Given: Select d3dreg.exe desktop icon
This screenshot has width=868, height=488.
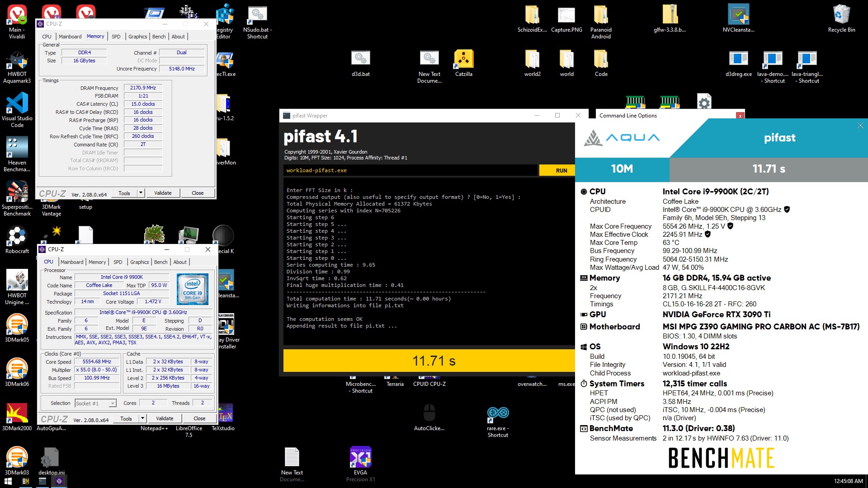Looking at the screenshot, I should 739,63.
